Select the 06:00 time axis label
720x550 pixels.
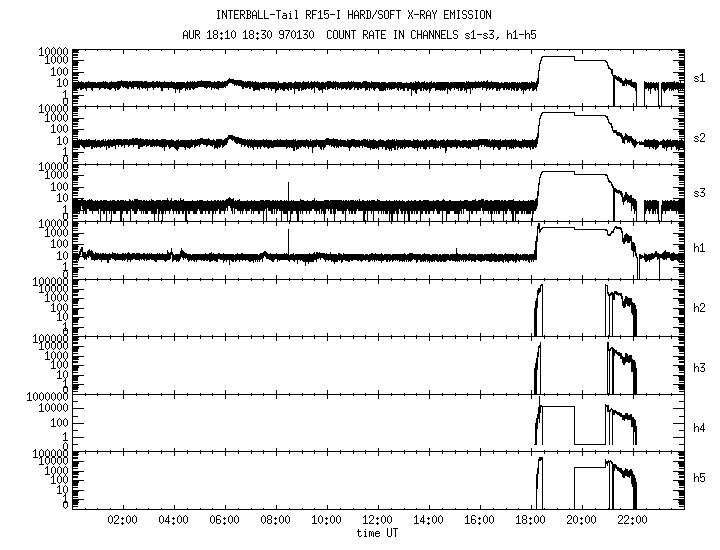(224, 520)
